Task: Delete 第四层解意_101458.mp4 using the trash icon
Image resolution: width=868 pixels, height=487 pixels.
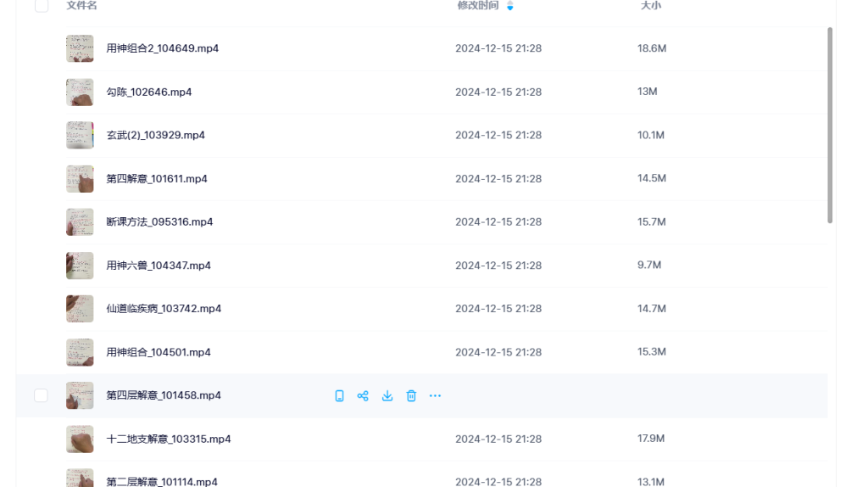Action: (x=411, y=395)
